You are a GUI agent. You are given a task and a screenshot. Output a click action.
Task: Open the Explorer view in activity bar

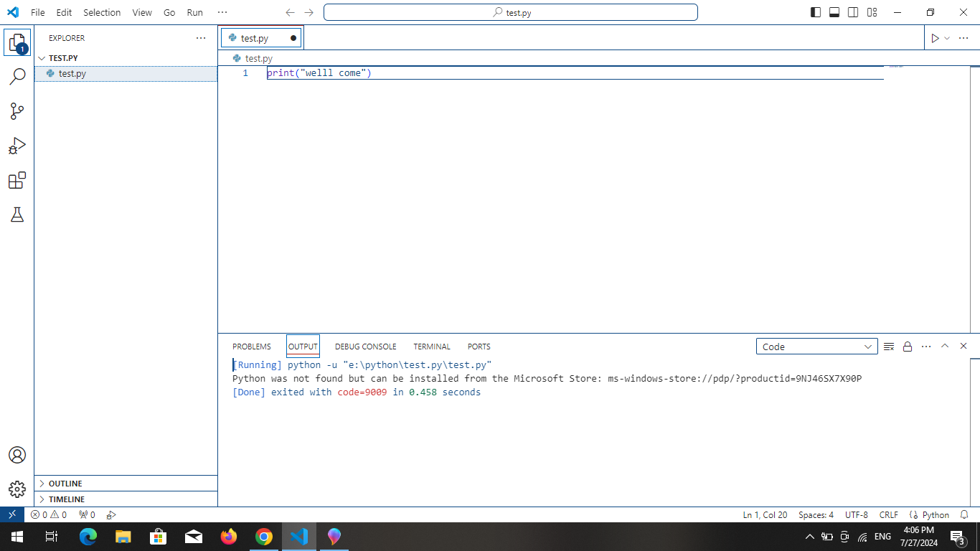tap(17, 42)
